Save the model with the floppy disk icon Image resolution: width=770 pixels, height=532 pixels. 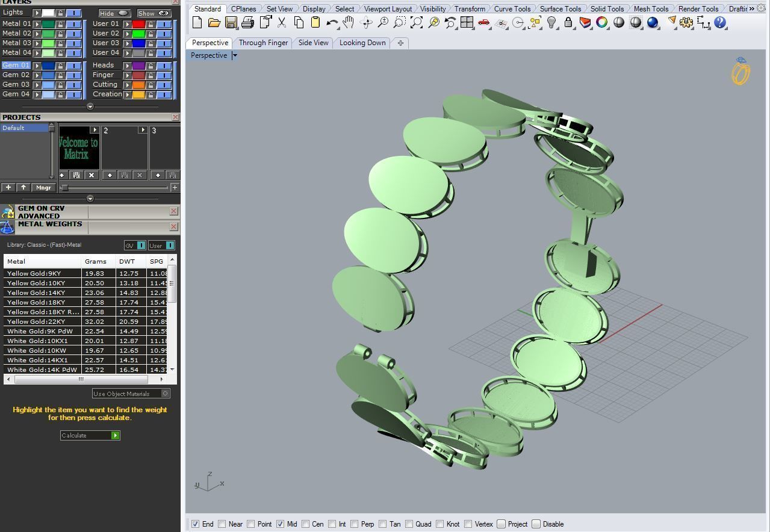click(x=231, y=23)
